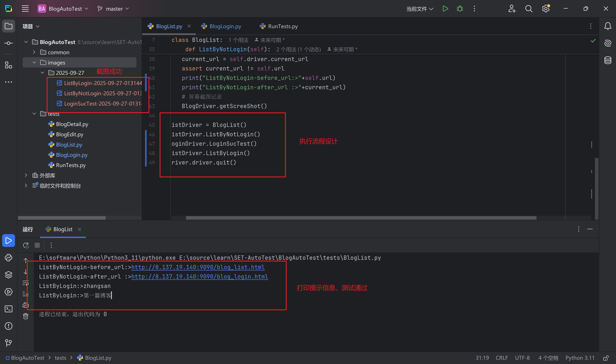Show more tool windows ellipsis
Viewport: 616px width, 364px height.
(9, 82)
